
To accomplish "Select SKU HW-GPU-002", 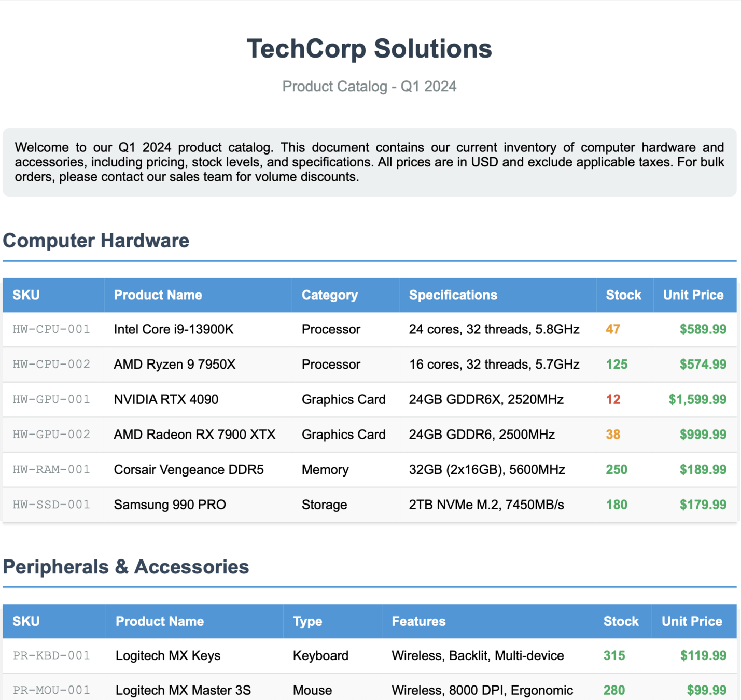I will pyautogui.click(x=51, y=435).
